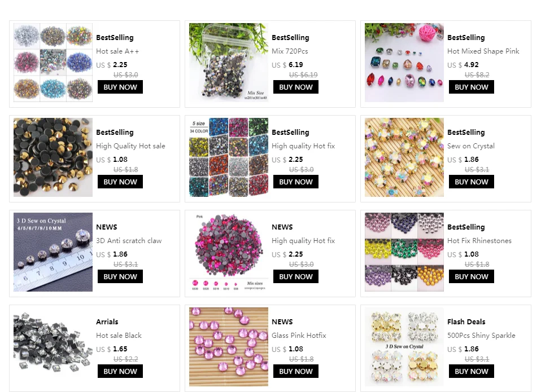The height and width of the screenshot is (392, 541).
Task: Buy the Glass Pink Hotfix item now
Action: click(x=296, y=371)
